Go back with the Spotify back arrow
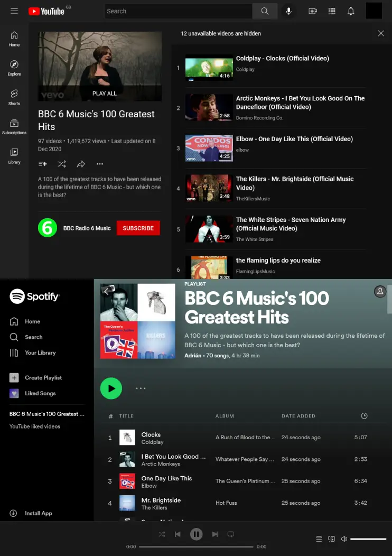Screen dimensions: 392x556 (106, 291)
